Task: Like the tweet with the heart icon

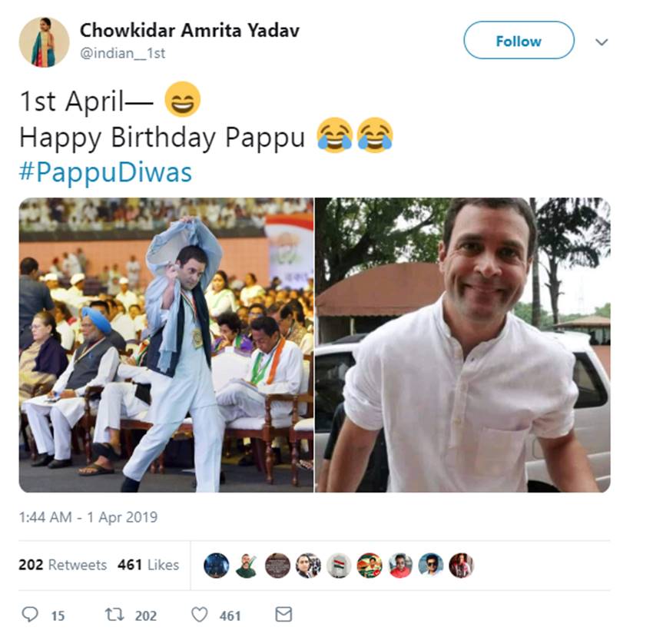Action: pyautogui.click(x=199, y=614)
